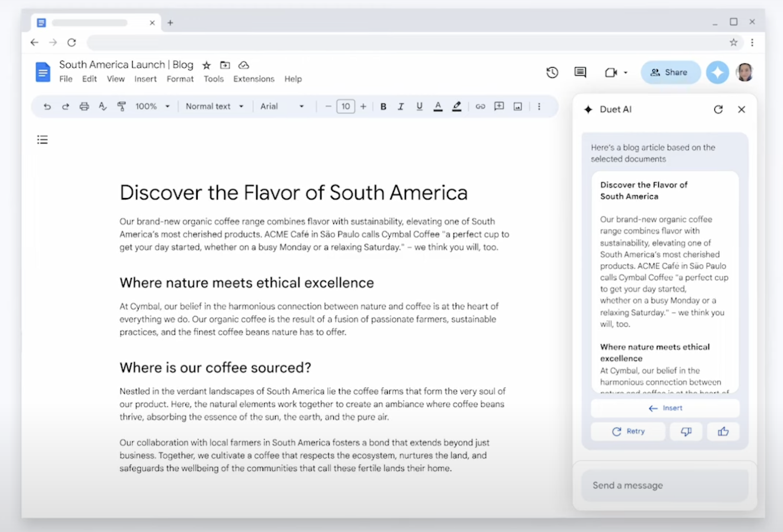Open the highlight color picker

(x=457, y=107)
